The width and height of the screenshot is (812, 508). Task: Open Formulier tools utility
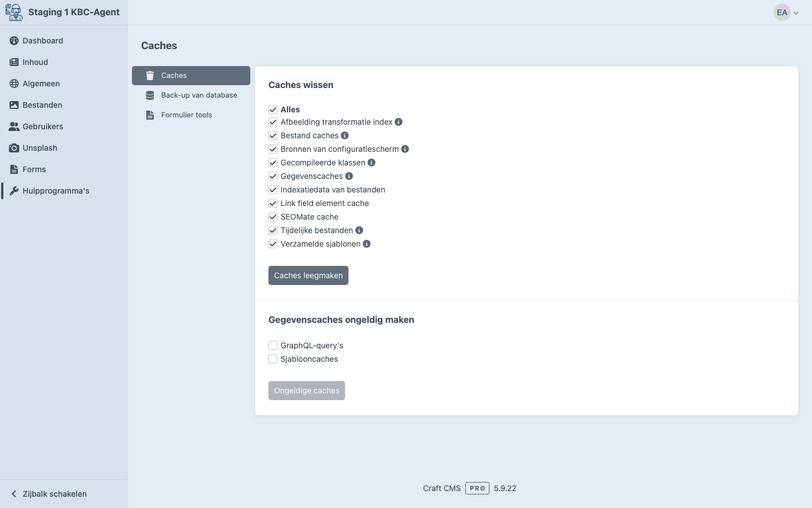191,115
